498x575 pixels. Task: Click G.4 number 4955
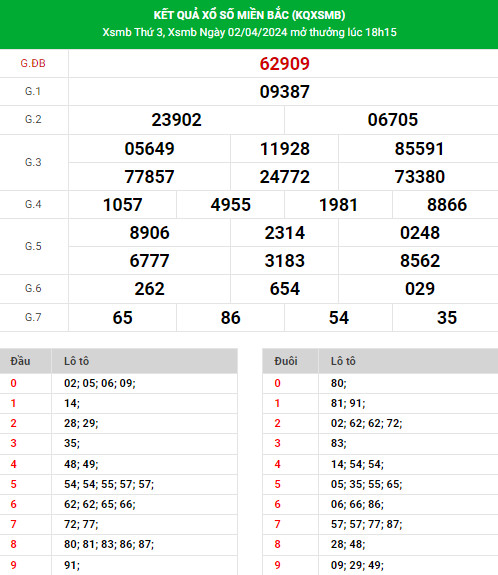click(230, 205)
